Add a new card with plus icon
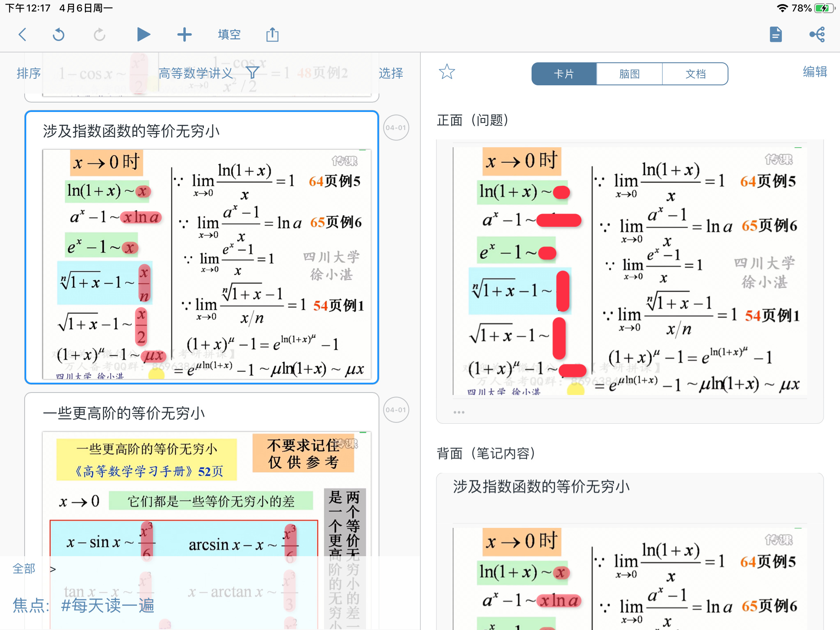The width and height of the screenshot is (840, 630). [185, 34]
